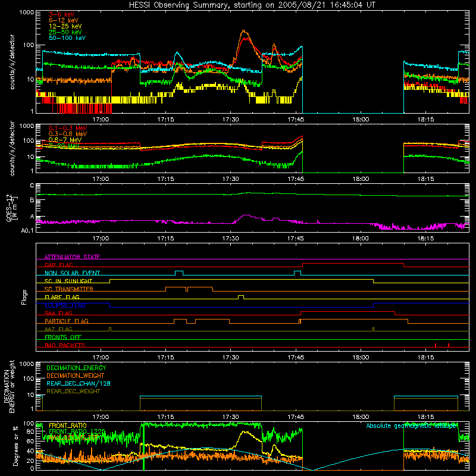476x476 pixels.
Task: Select the 6-12 keV legend label
Action: click(64, 20)
